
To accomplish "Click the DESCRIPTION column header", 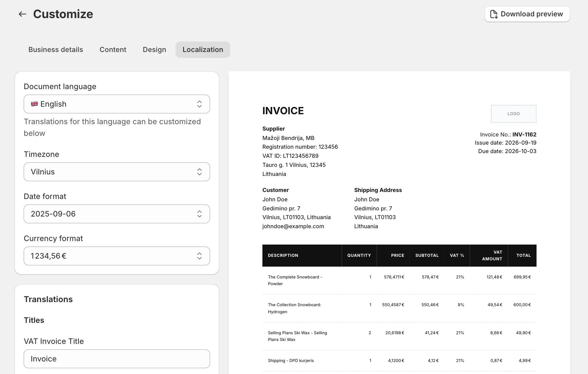I will pos(283,255).
